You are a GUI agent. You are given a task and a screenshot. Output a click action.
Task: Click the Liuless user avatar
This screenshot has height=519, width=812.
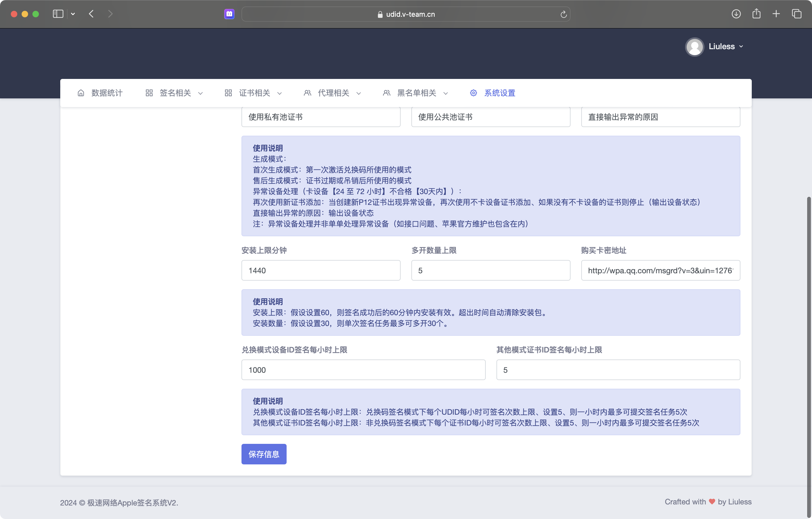tap(695, 46)
